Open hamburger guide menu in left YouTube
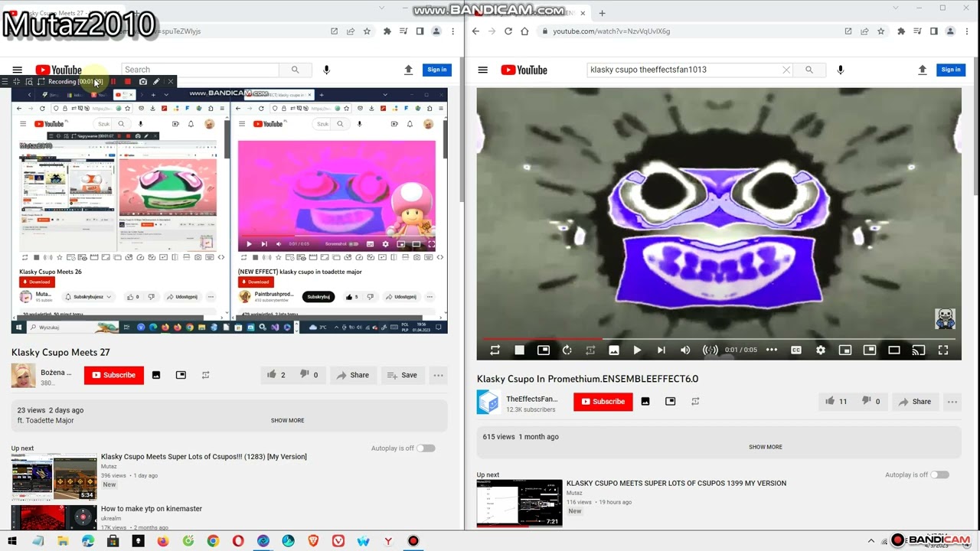This screenshot has height=551, width=980. pyautogui.click(x=17, y=70)
